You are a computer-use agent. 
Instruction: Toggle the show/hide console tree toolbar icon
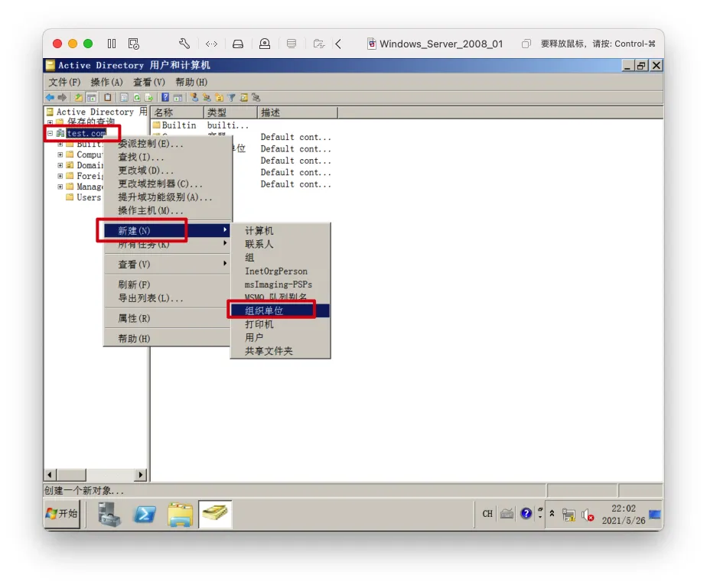(x=92, y=97)
